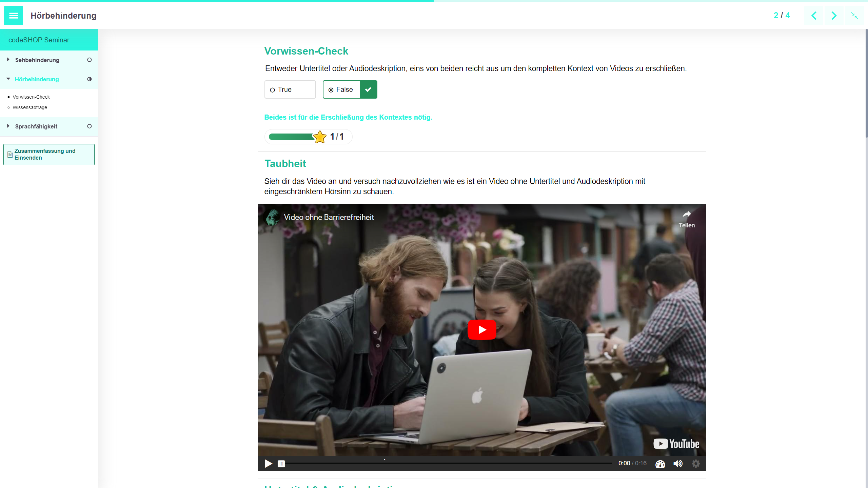Screen dimensions: 868x488
Task: Go to the previous page arrow
Action: pos(814,16)
